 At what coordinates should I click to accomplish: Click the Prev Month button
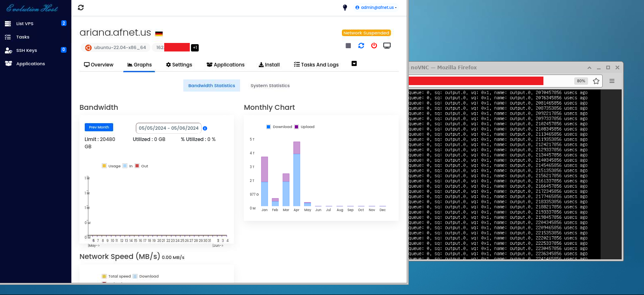coord(99,127)
